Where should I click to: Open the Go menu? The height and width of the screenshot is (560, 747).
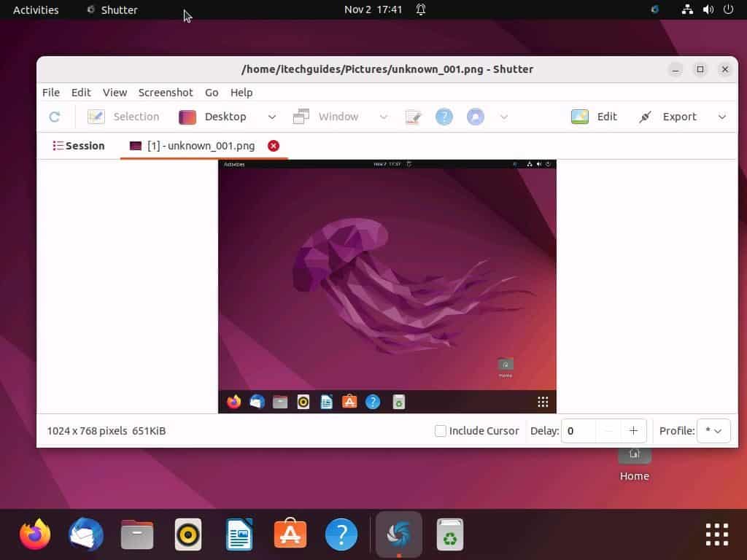pos(212,93)
